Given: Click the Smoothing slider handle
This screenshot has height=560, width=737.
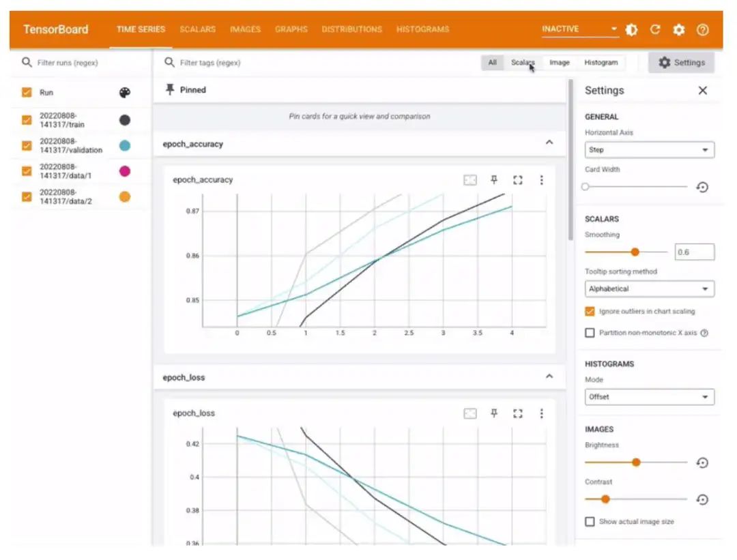Looking at the screenshot, I should click(x=635, y=252).
